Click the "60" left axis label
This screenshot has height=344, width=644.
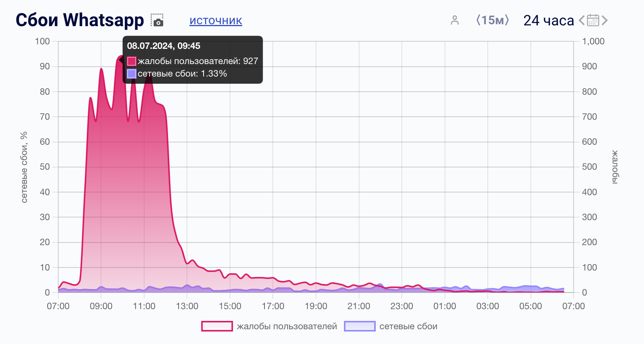(x=45, y=142)
